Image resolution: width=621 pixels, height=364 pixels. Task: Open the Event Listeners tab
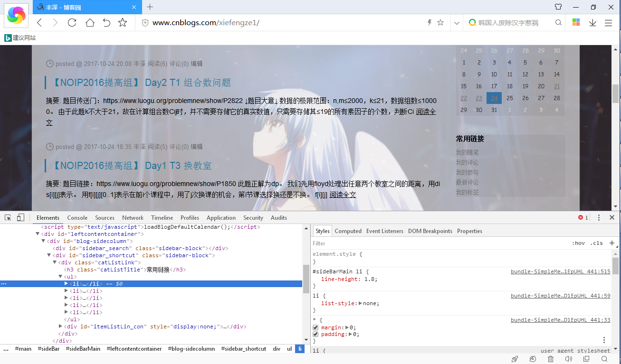pos(385,231)
